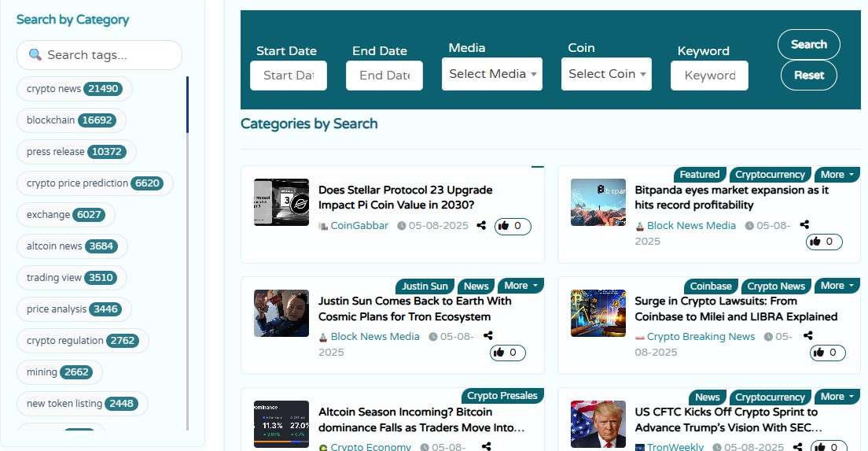Click the Trump flag article thumbnail
Viewport: 868px width, 451px height.
coord(598,424)
